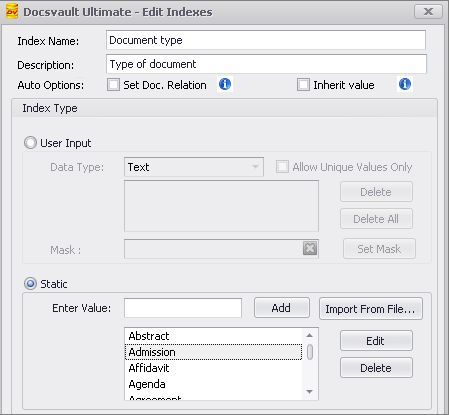
Task: Click the values list scroll down arrow
Action: [310, 392]
